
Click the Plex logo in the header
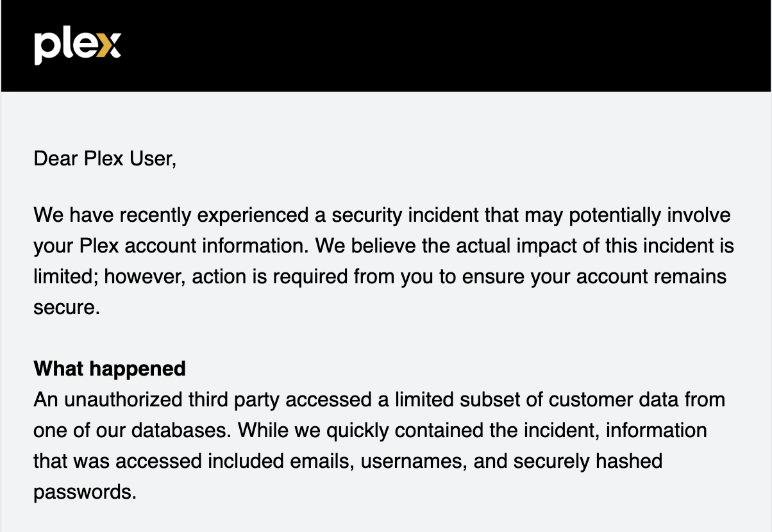(x=77, y=46)
